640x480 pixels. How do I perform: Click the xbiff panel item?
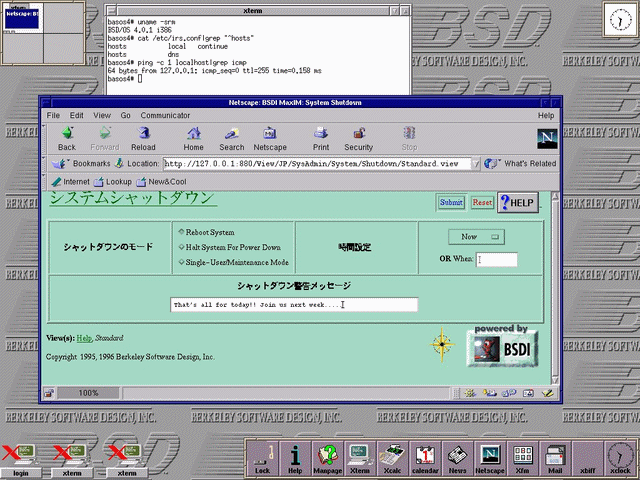point(588,458)
